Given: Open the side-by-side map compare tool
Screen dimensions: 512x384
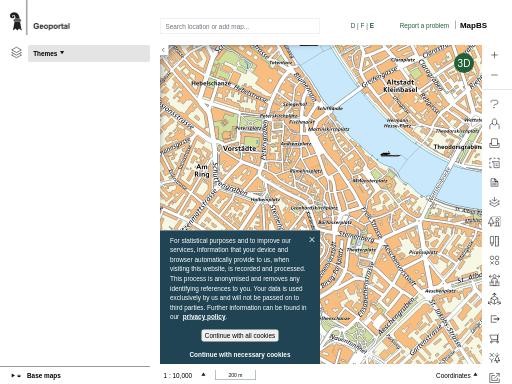Looking at the screenshot, I should pos(494,241).
